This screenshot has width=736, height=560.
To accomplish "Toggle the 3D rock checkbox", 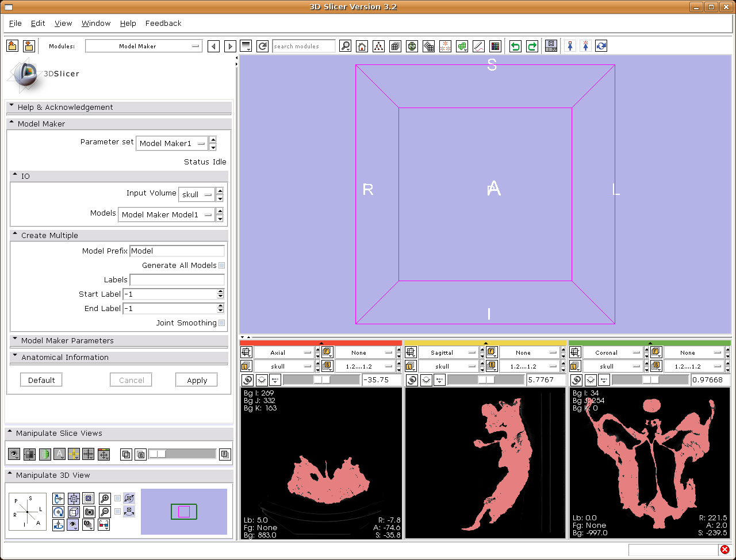I will [118, 512].
